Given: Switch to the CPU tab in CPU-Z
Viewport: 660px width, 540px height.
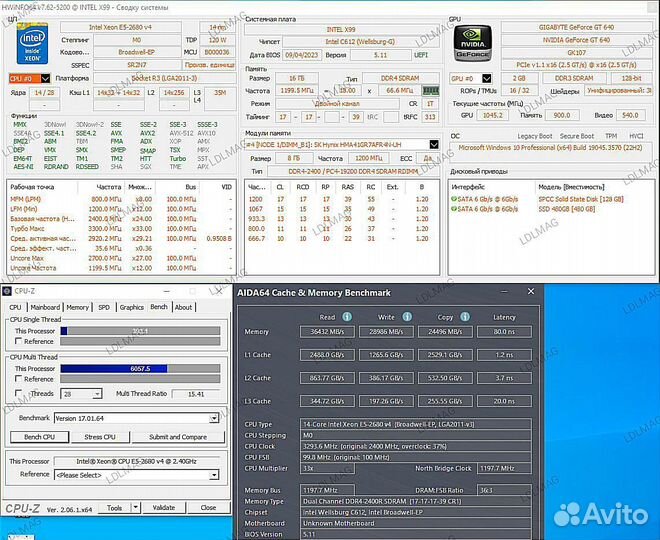Looking at the screenshot, I should point(15,307).
